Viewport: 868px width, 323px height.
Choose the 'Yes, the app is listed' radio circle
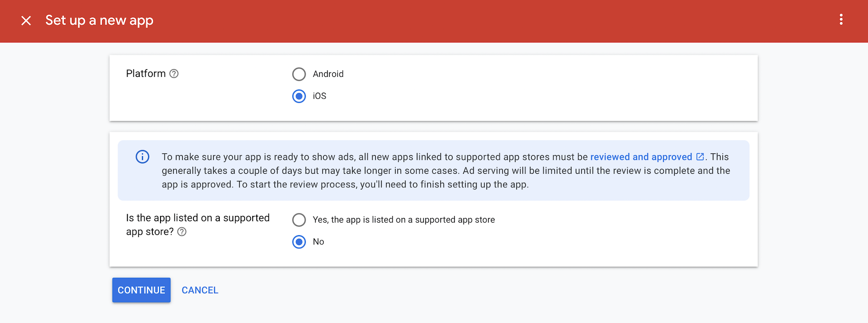(299, 220)
